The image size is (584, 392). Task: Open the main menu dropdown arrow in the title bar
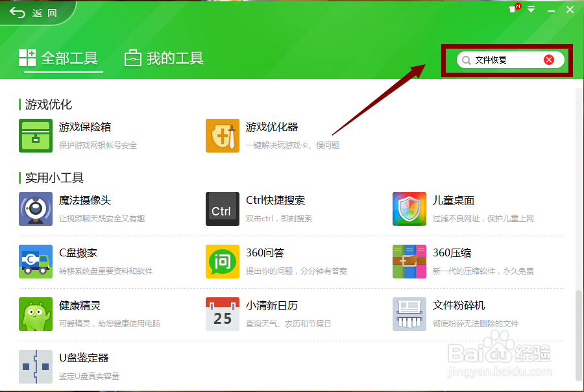531,9
